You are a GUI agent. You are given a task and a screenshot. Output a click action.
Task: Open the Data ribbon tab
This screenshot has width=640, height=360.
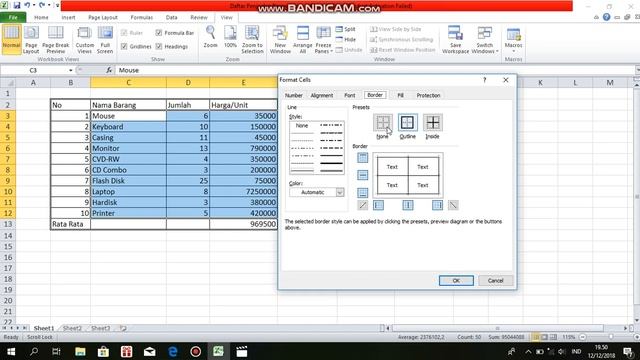171,18
